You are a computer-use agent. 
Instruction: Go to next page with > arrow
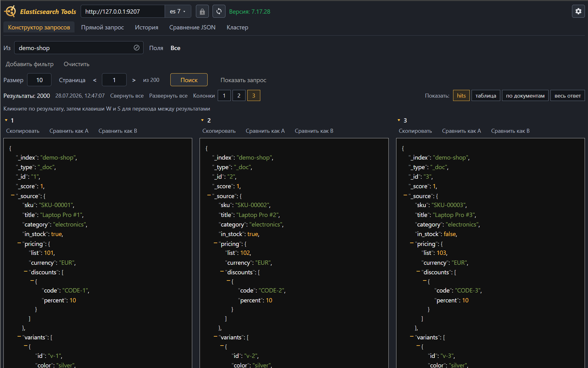pos(134,80)
